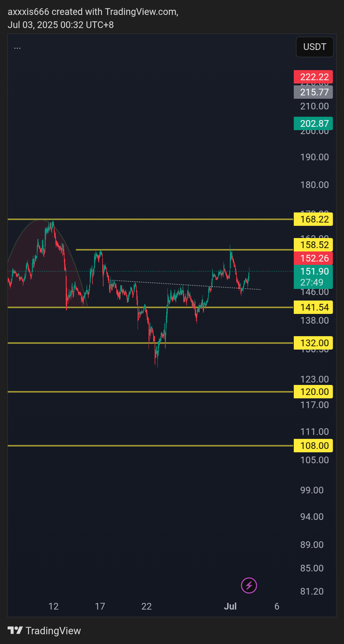Click the 22 date on time axis
Image resolution: width=344 pixels, height=644 pixels.
146,606
